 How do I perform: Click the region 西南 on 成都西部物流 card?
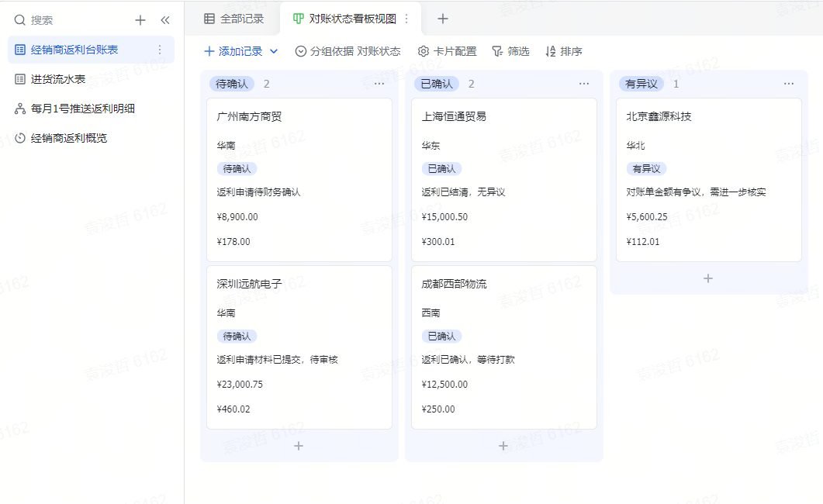[431, 313]
